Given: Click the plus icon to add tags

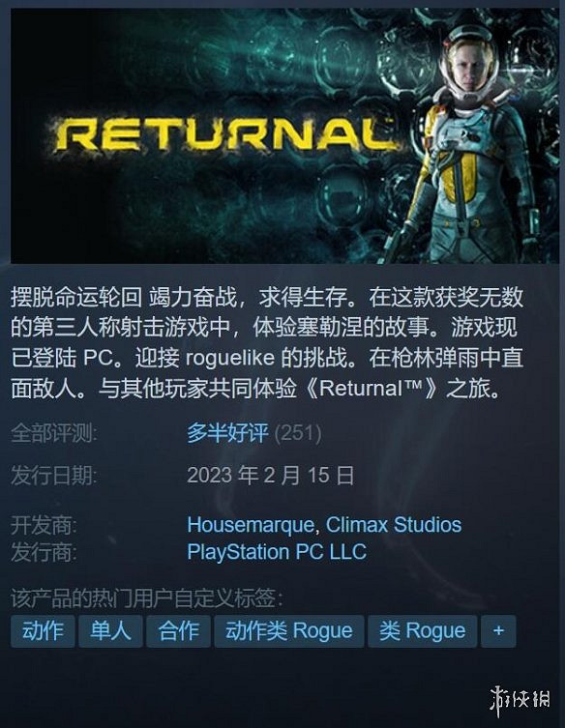Looking at the screenshot, I should pos(498,631).
